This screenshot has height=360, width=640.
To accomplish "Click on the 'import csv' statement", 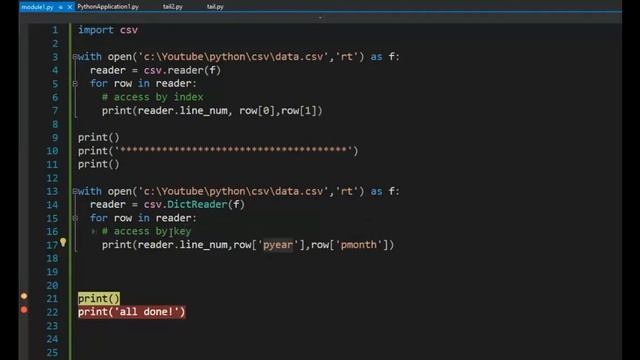I will click(108, 30).
